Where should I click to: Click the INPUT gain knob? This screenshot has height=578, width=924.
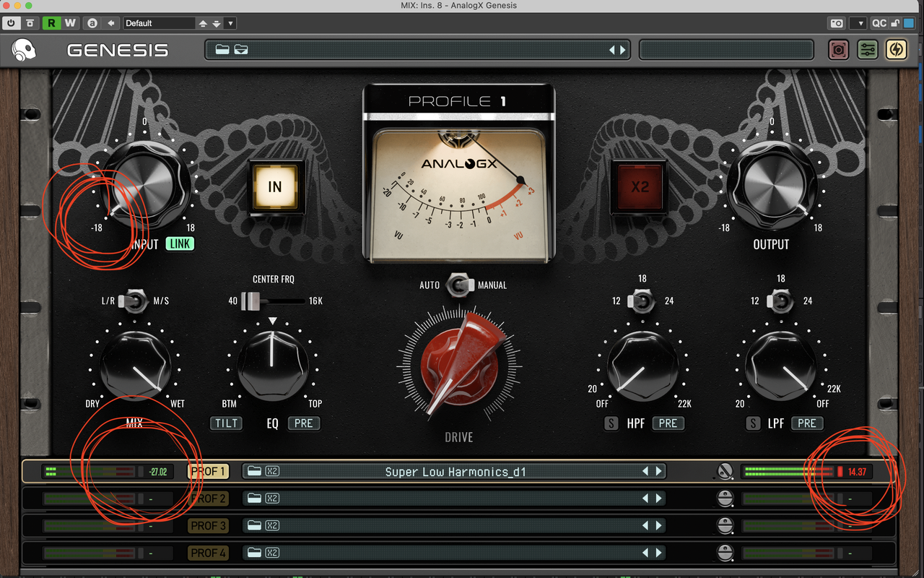click(144, 186)
